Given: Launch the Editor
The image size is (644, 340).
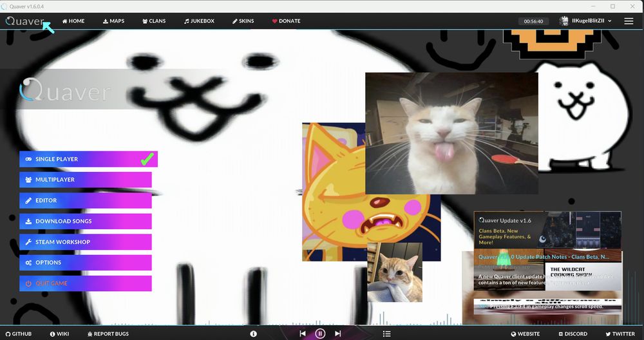Looking at the screenshot, I should (x=86, y=200).
